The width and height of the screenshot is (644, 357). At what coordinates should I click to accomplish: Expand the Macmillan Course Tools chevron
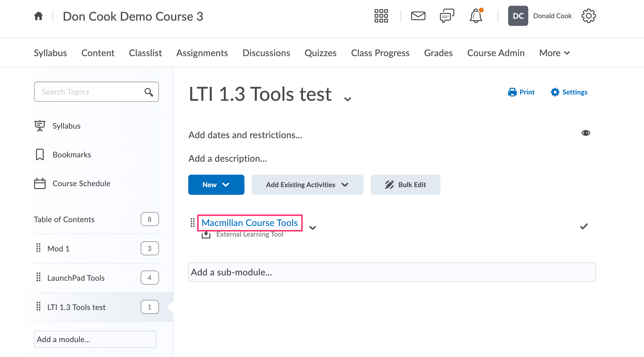(312, 228)
